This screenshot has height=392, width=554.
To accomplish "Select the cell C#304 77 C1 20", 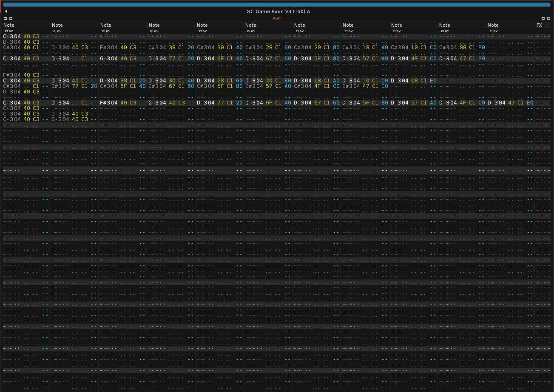I will (x=74, y=86).
